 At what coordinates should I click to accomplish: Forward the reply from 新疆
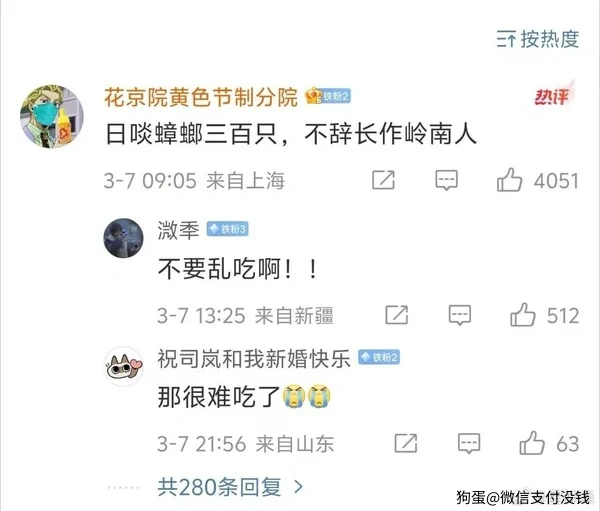pyautogui.click(x=397, y=315)
